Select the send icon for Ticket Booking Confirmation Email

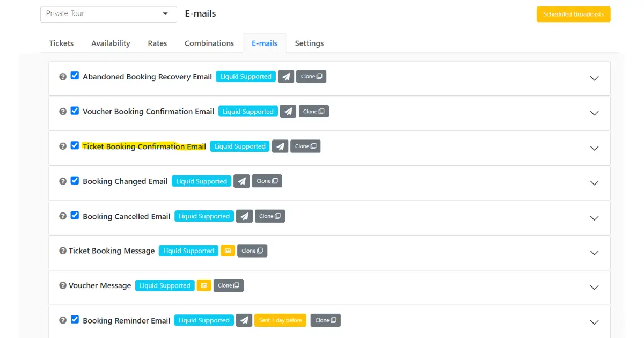pos(280,146)
